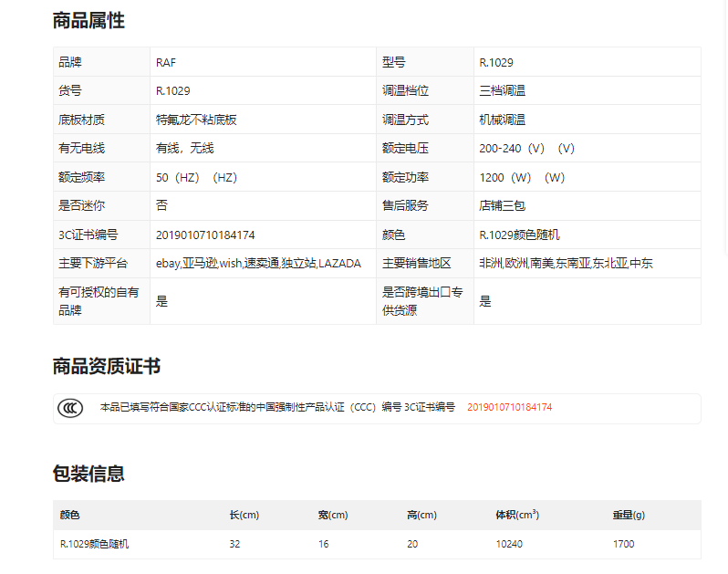This screenshot has width=728, height=574.
Task: Click the 3C certificate number in attributes table
Action: click(x=205, y=235)
